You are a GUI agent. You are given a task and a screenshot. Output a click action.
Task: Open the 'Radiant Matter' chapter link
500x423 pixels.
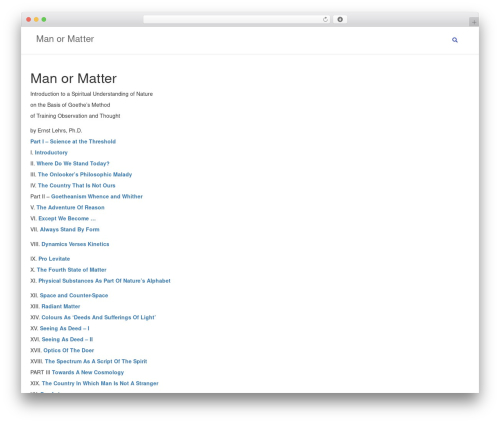[61, 306]
